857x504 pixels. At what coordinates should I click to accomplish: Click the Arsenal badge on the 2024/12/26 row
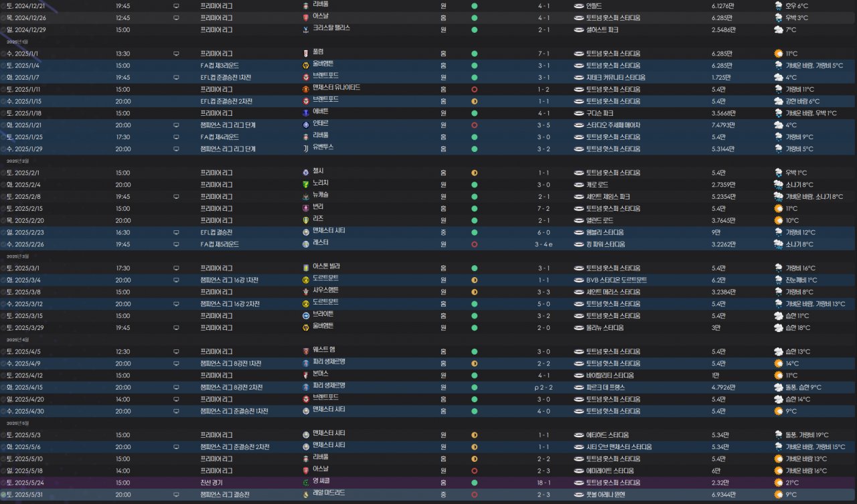point(306,17)
